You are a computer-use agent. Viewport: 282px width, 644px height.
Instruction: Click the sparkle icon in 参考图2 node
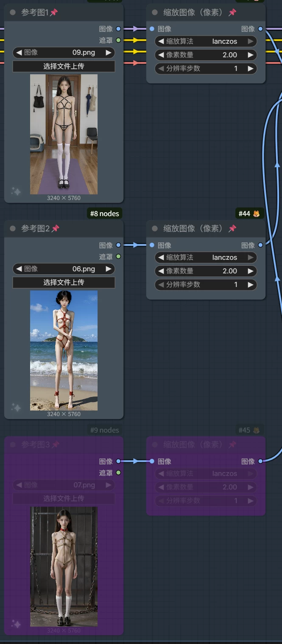16,408
